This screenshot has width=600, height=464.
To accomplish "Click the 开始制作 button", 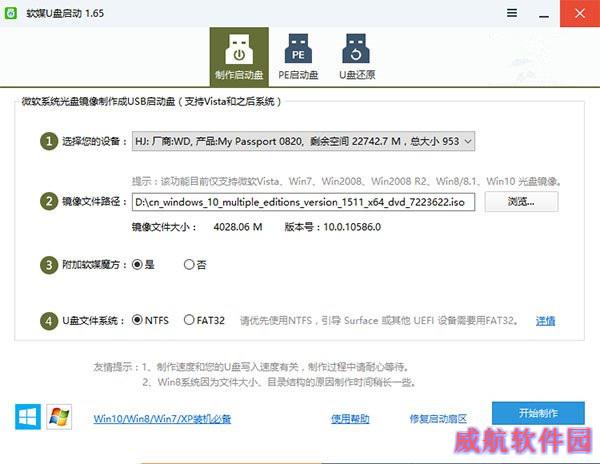I will 538,413.
